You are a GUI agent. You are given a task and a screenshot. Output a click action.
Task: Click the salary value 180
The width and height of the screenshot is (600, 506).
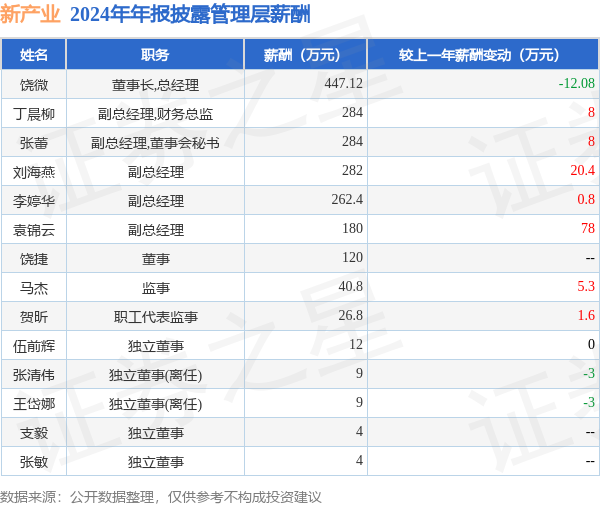352,228
